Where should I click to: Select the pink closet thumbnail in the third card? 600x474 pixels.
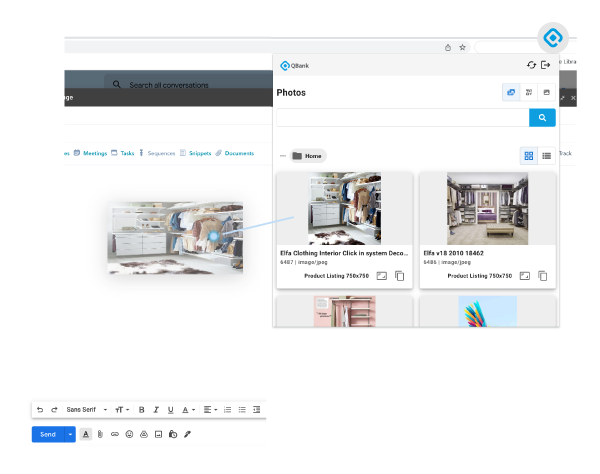(344, 311)
